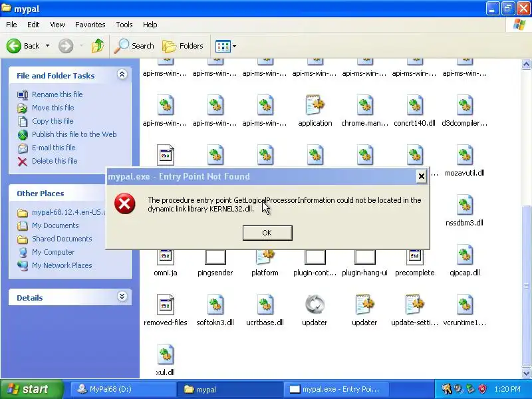Select the updater settings file with notepad icon

click(x=364, y=305)
